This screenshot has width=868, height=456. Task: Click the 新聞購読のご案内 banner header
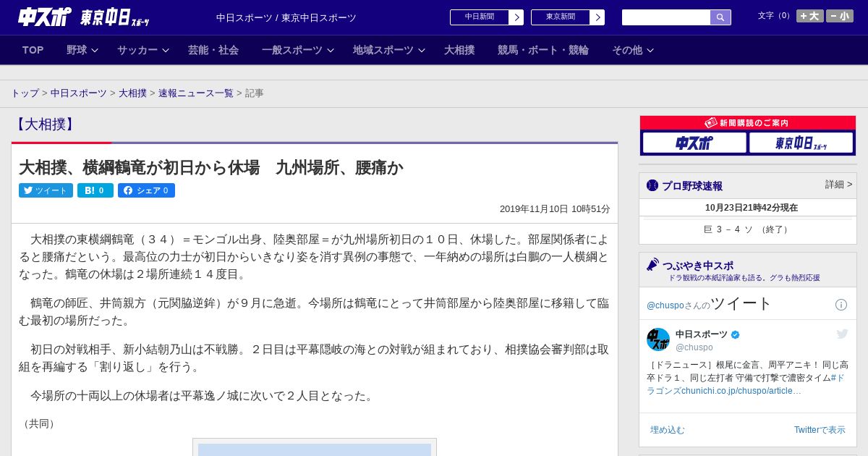click(747, 123)
